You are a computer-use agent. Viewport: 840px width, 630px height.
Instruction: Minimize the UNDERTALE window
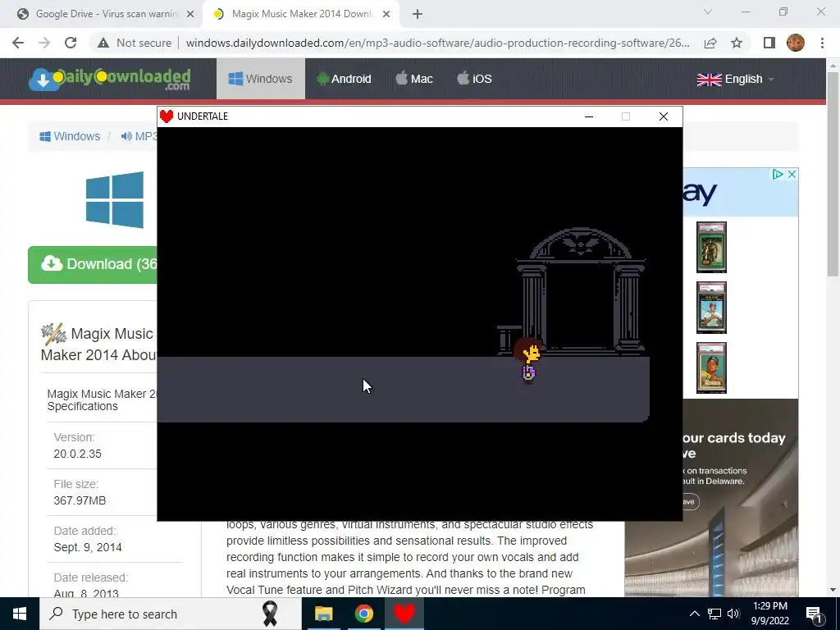[x=589, y=116]
